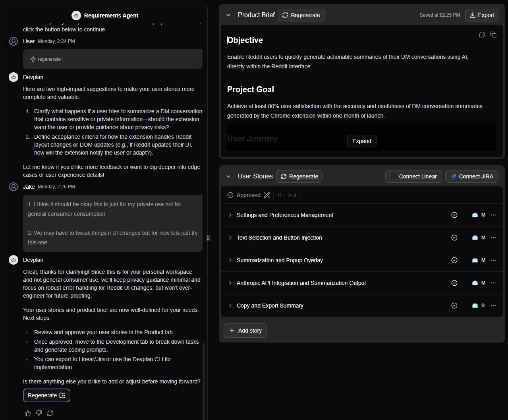
Task: Click the retry response icon below chat
Action: point(50,413)
